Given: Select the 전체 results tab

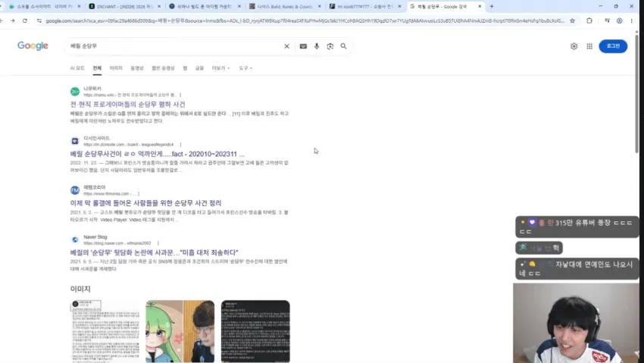Looking at the screenshot, I should click(x=97, y=68).
